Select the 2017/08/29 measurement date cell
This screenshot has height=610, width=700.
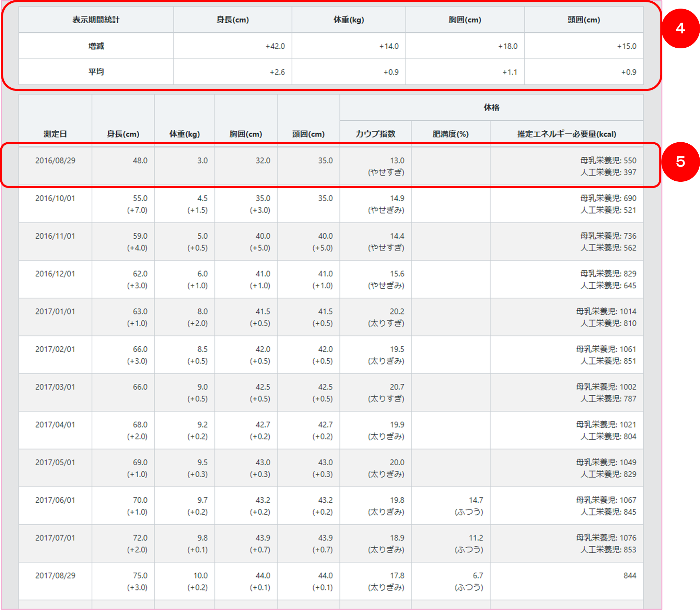tap(55, 575)
